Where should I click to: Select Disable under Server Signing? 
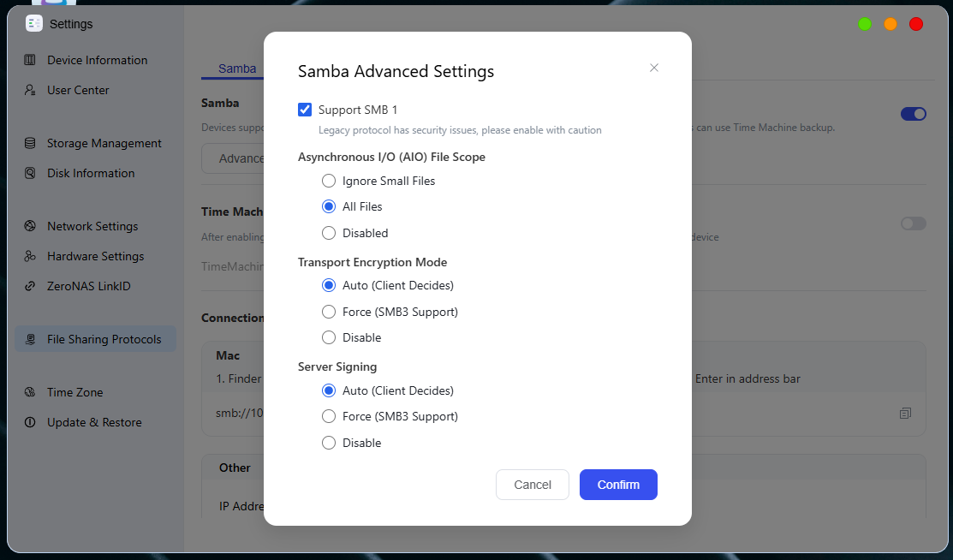(x=329, y=443)
